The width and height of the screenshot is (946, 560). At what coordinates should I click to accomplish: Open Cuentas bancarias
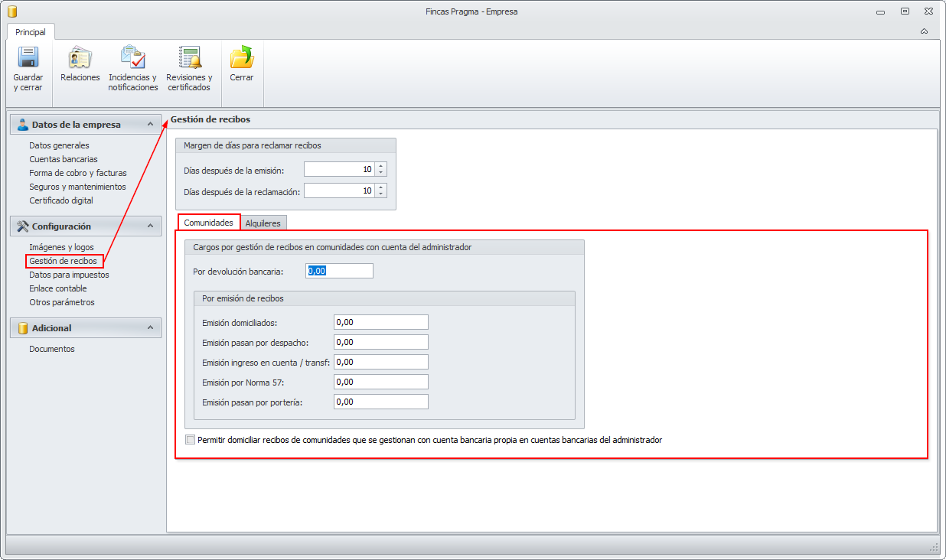tap(64, 159)
